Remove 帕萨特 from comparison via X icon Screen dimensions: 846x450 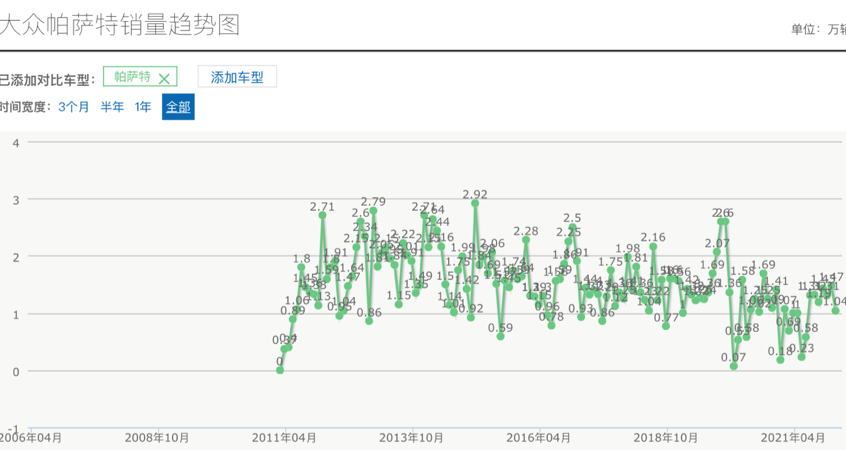[x=164, y=78]
